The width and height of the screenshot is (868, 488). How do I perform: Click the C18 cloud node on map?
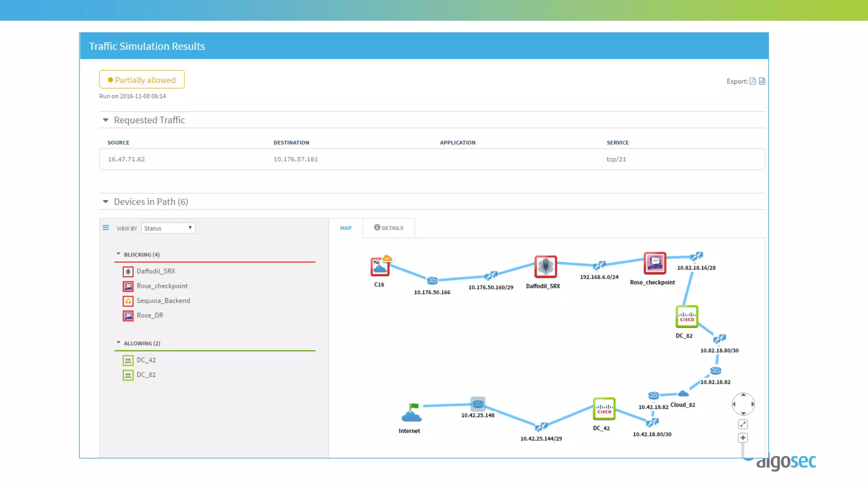point(380,267)
